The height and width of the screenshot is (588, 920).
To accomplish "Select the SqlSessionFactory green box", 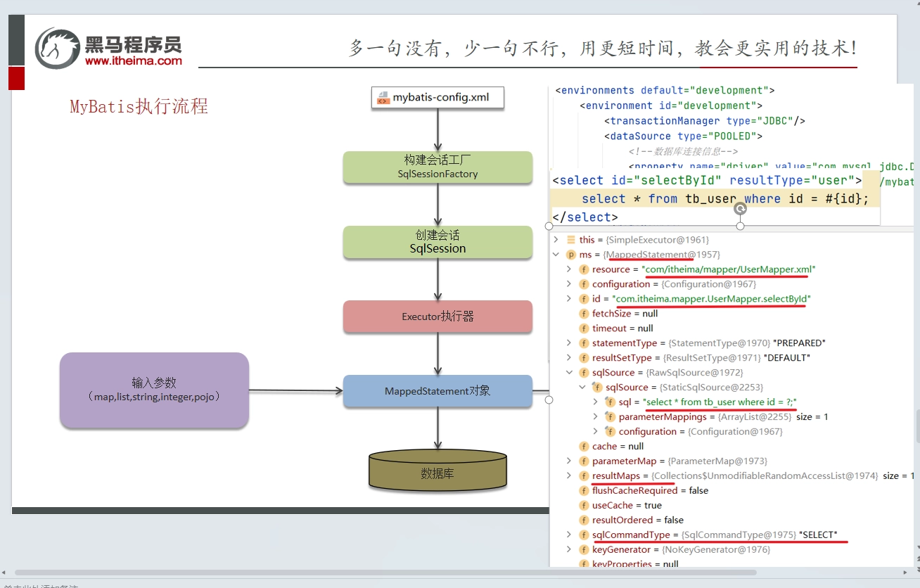I will pyautogui.click(x=437, y=167).
